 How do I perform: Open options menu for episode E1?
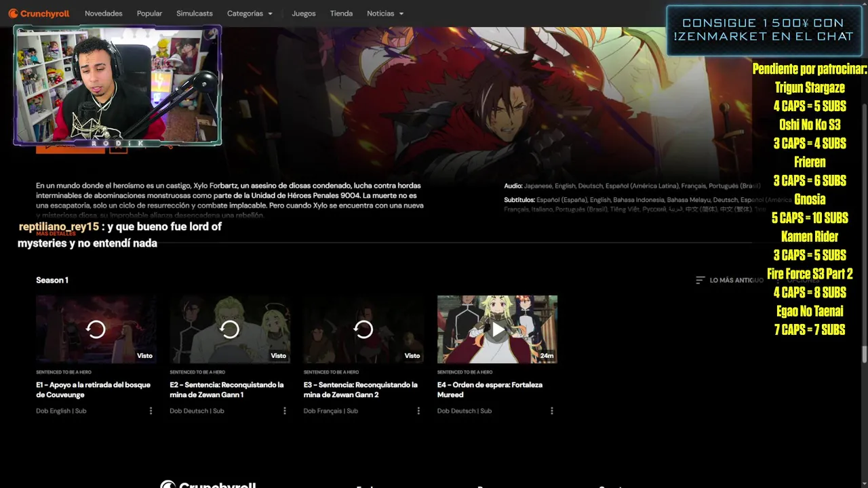151,411
